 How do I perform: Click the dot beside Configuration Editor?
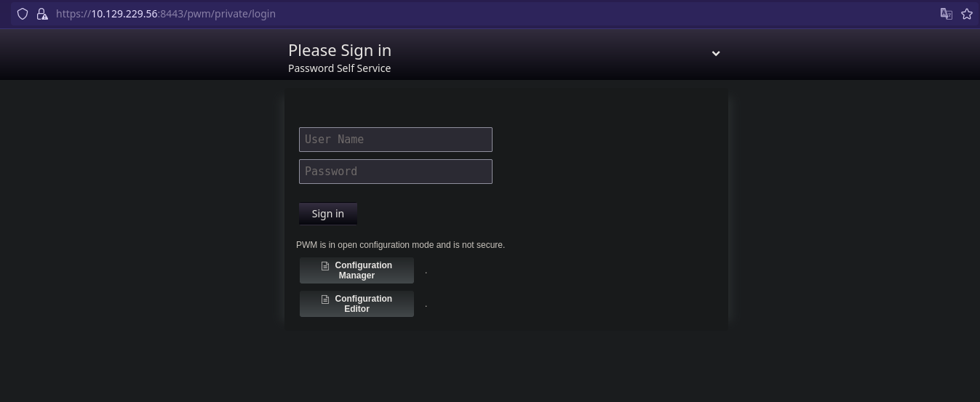pyautogui.click(x=426, y=306)
